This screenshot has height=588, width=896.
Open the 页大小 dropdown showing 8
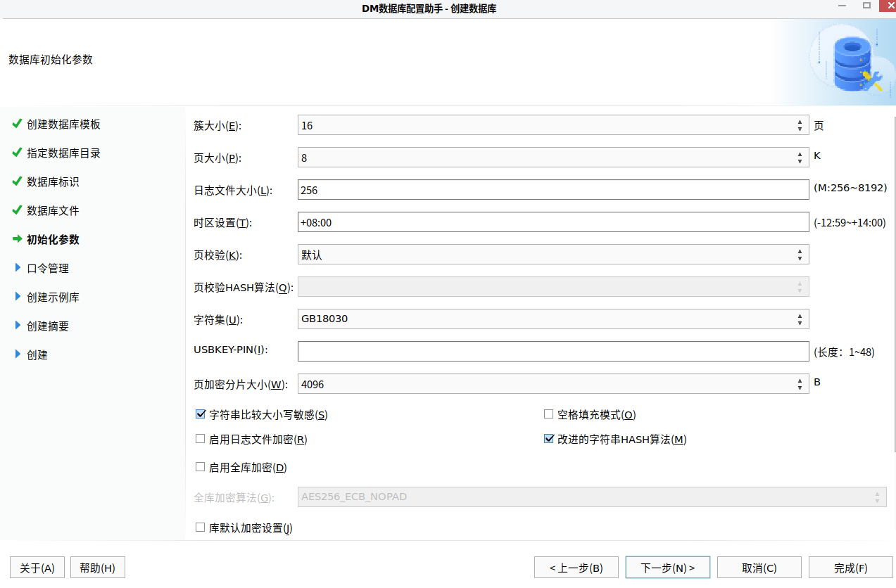coord(553,158)
